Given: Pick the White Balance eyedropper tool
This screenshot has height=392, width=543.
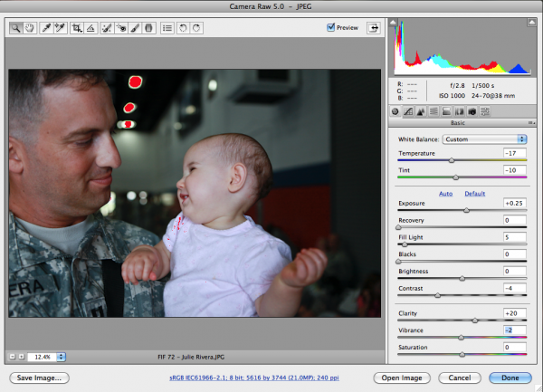Looking at the screenshot, I should [x=46, y=28].
